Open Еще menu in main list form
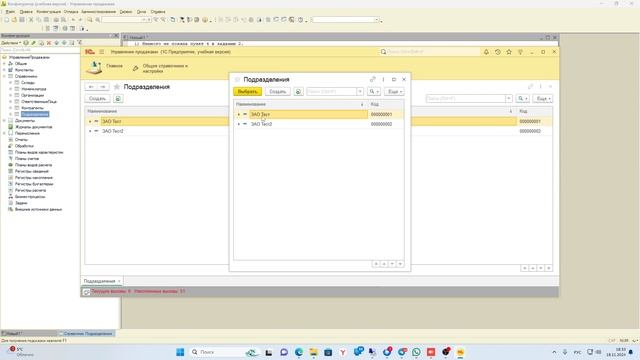The height and width of the screenshot is (360, 640). [542, 98]
